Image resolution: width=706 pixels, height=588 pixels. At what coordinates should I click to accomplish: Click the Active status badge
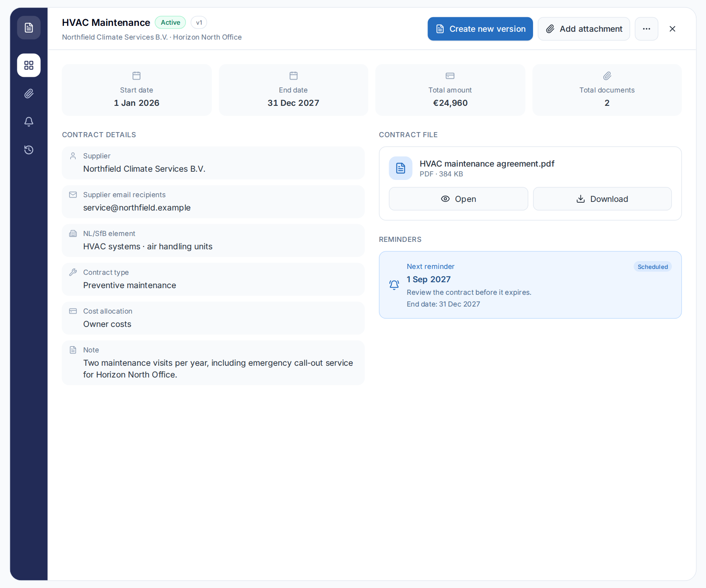(170, 22)
